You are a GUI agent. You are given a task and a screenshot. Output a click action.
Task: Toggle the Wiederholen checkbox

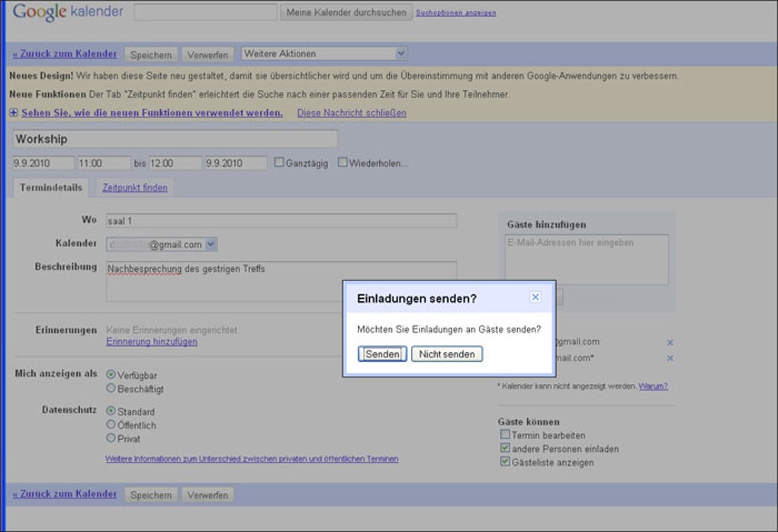click(x=342, y=162)
